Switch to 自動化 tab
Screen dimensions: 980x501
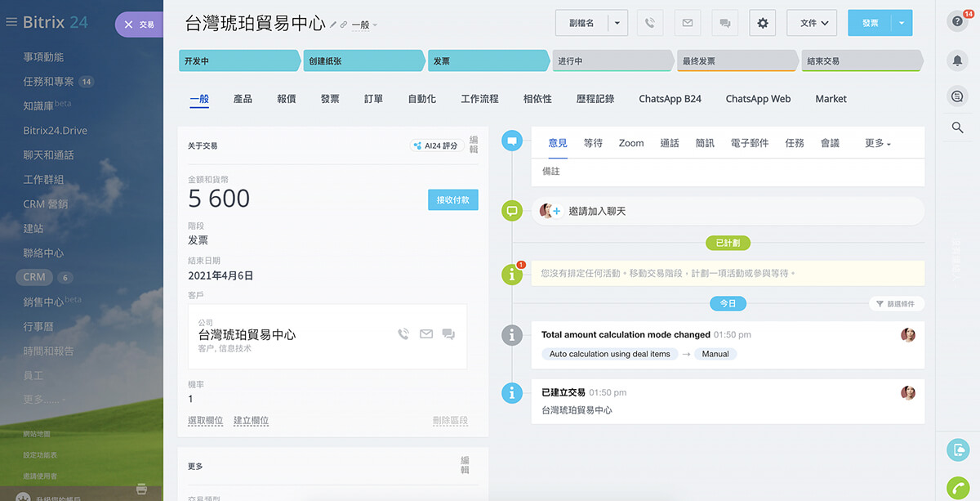tap(422, 99)
